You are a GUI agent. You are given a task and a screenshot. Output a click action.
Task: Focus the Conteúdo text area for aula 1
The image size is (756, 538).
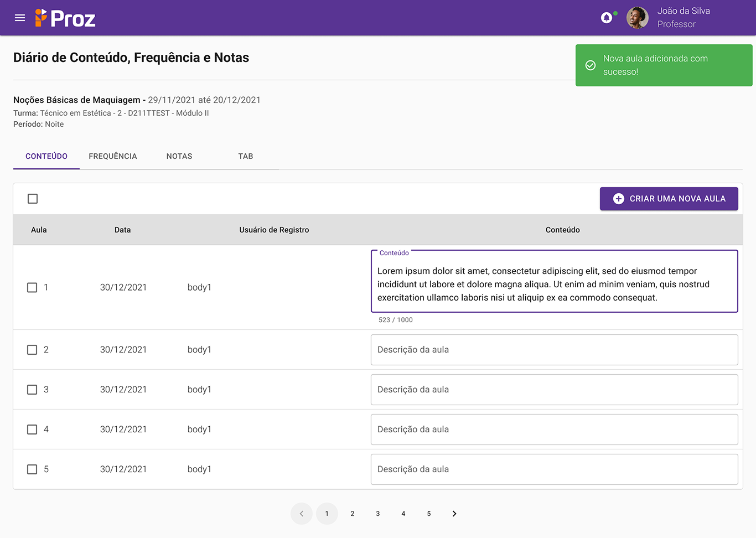click(554, 284)
